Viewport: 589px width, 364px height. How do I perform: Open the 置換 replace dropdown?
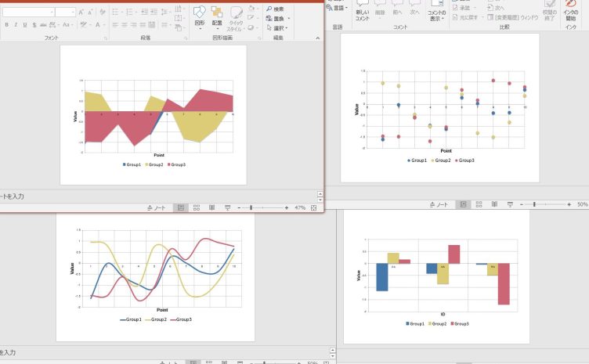coord(277,18)
